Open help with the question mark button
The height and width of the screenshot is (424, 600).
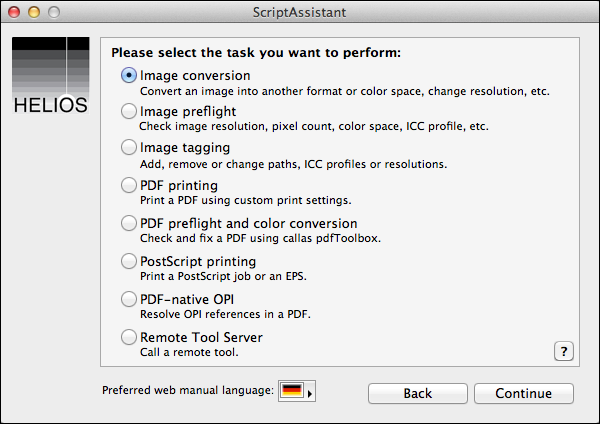[564, 351]
